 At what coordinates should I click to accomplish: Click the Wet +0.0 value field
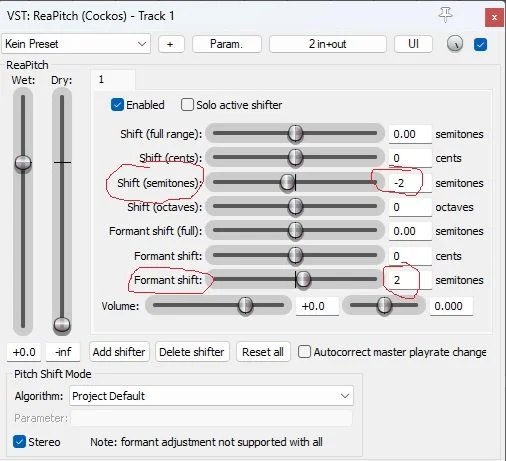tap(24, 352)
